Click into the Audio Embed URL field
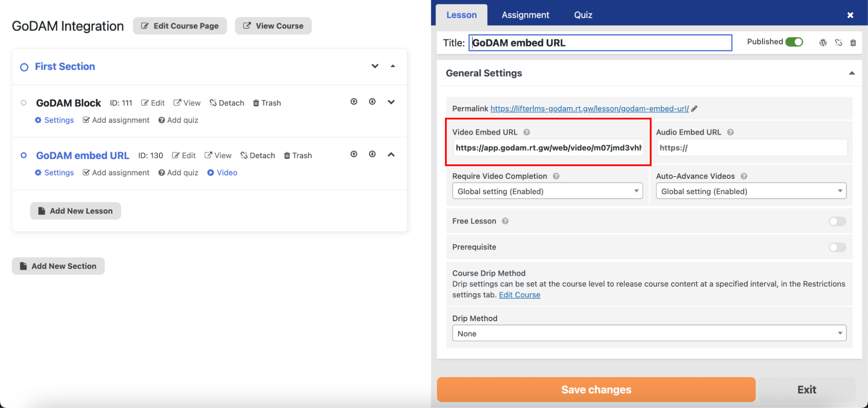 pyautogui.click(x=751, y=148)
